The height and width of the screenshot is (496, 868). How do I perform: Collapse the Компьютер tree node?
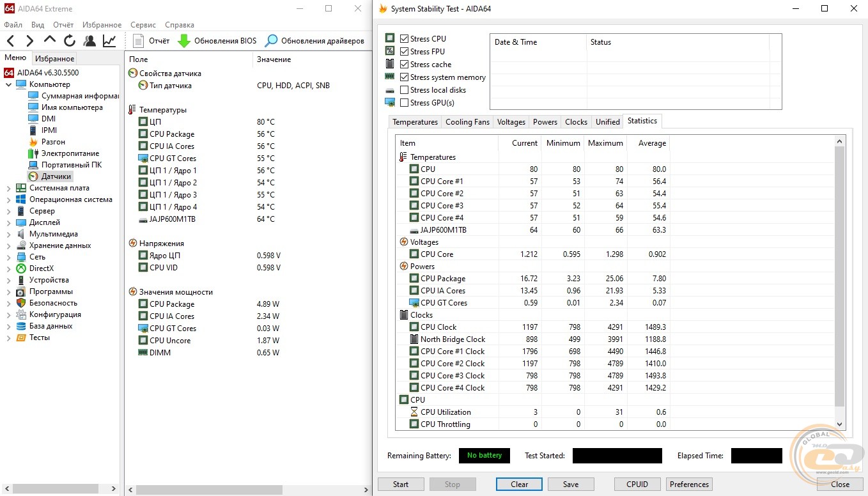8,84
